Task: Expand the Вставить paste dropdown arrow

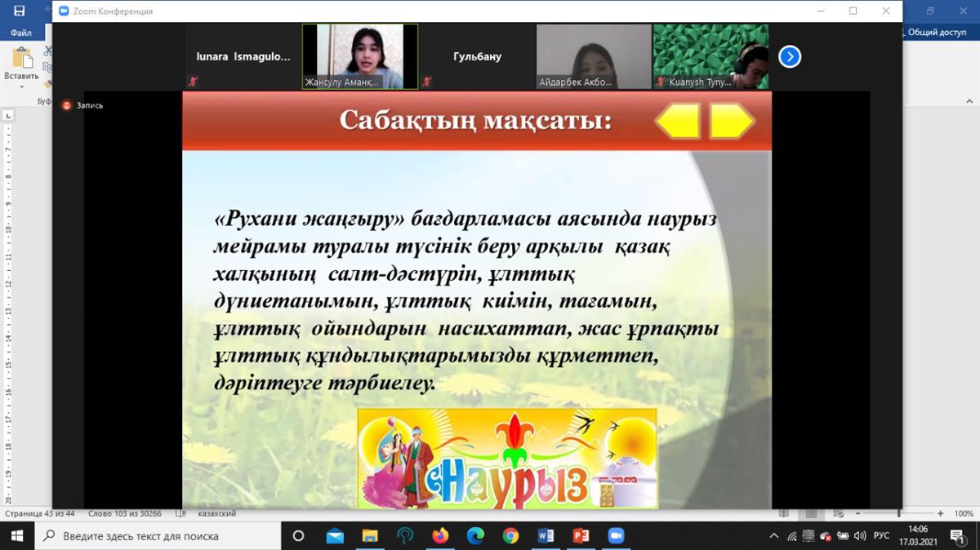Action: [21, 86]
